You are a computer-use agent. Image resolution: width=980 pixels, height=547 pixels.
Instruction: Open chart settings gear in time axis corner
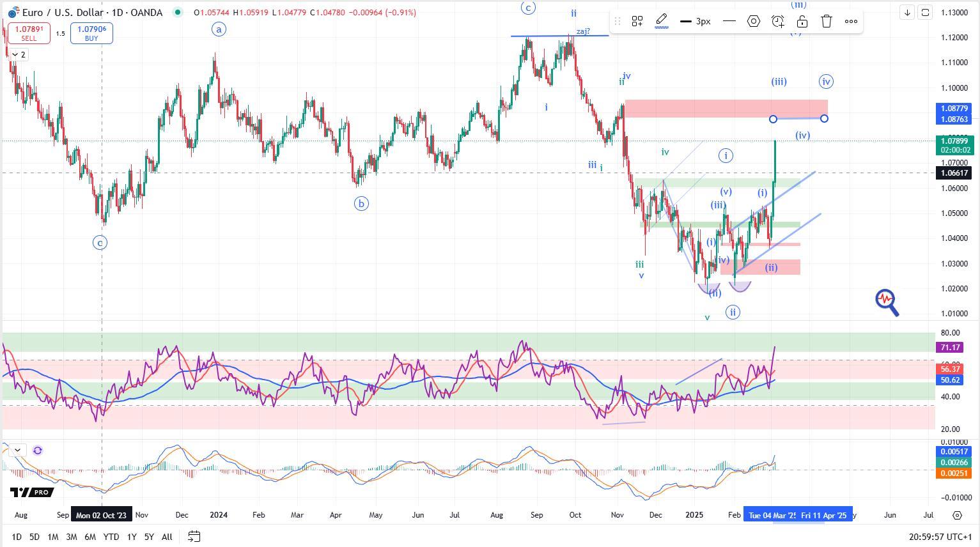tap(957, 515)
